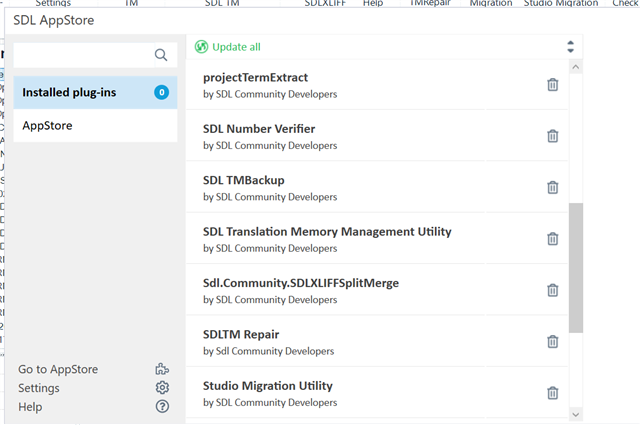Select SDL Translation Memory Management Utility title
The width and height of the screenshot is (640, 425).
tap(327, 231)
